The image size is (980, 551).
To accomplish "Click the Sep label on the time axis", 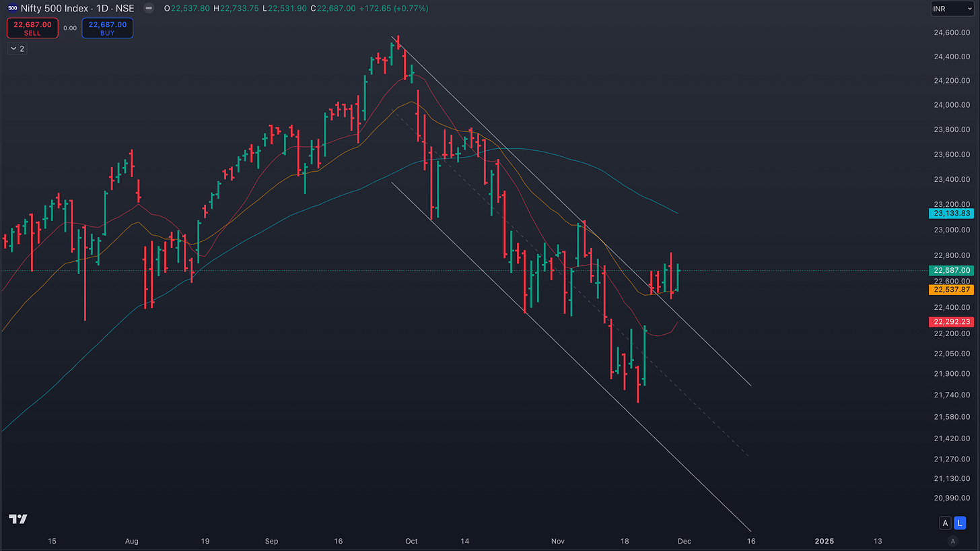I will pyautogui.click(x=271, y=541).
